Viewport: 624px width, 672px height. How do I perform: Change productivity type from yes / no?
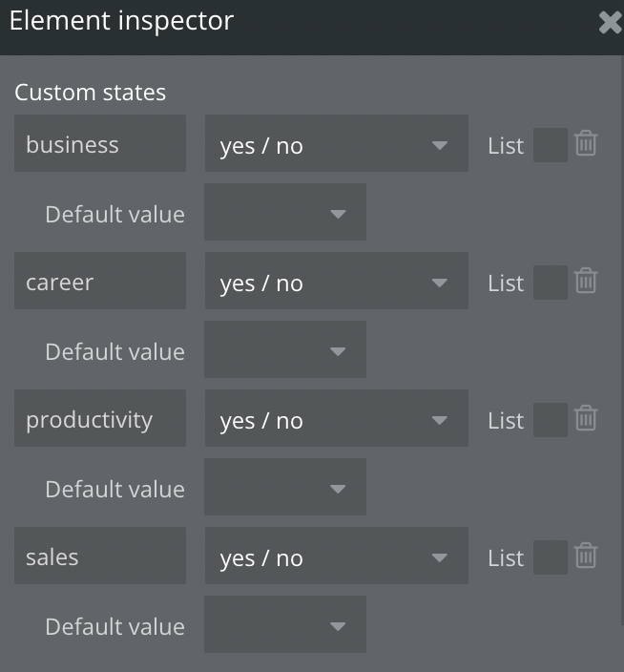[336, 419]
